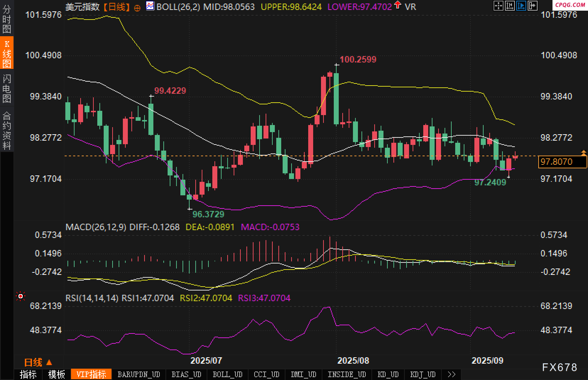Image resolution: width=588 pixels, height=380 pixels.
Task: Toggle the blue highlighted chart axis icon
Action: [521, 6]
